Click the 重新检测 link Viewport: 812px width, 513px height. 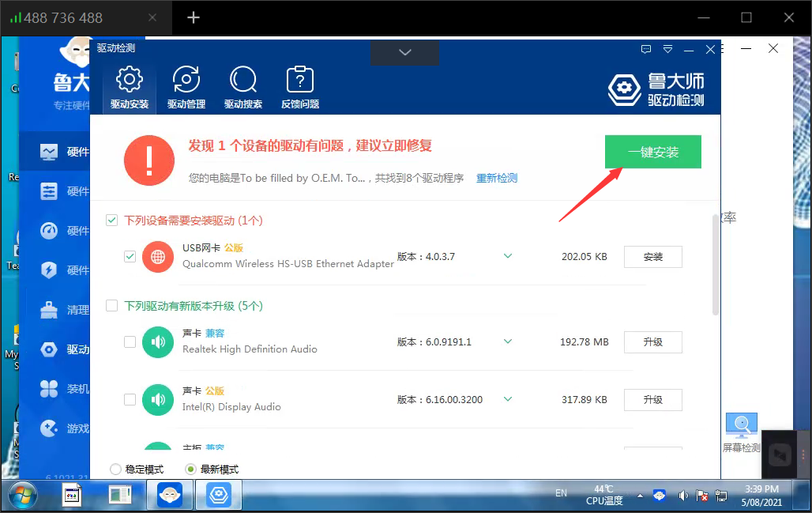click(x=496, y=178)
